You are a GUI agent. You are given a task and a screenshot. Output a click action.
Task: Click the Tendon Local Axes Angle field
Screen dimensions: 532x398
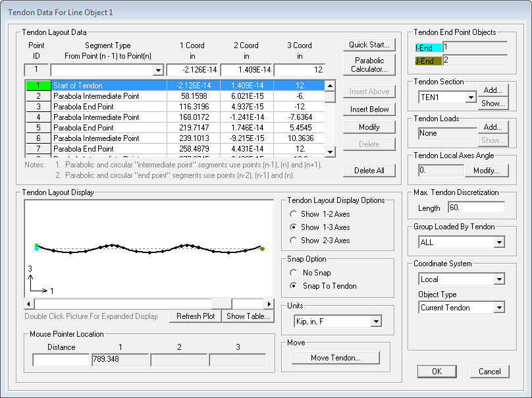[441, 170]
